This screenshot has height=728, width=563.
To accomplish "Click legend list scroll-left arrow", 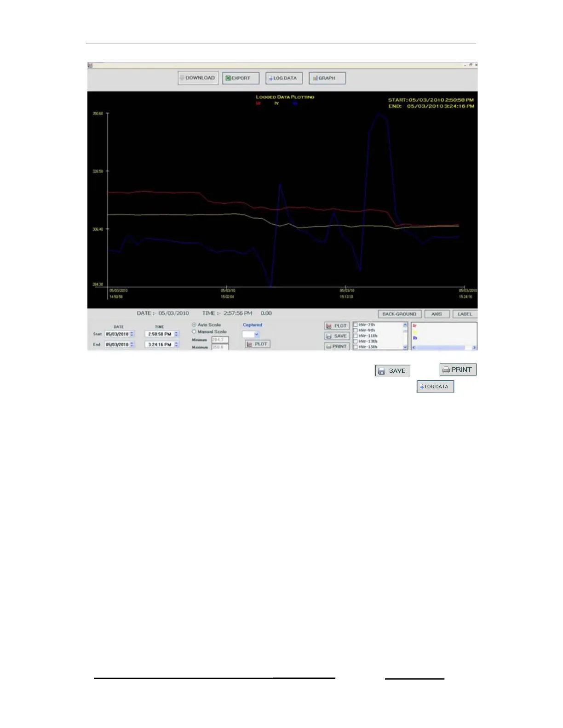I will point(414,347).
